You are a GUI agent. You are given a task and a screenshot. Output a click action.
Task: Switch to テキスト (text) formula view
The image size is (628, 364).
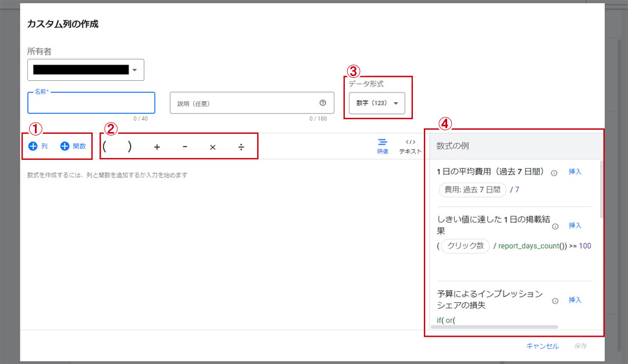pyautogui.click(x=411, y=147)
